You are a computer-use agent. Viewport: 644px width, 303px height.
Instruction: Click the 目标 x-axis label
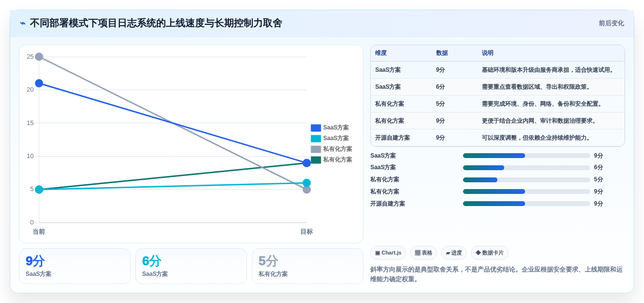307,232
